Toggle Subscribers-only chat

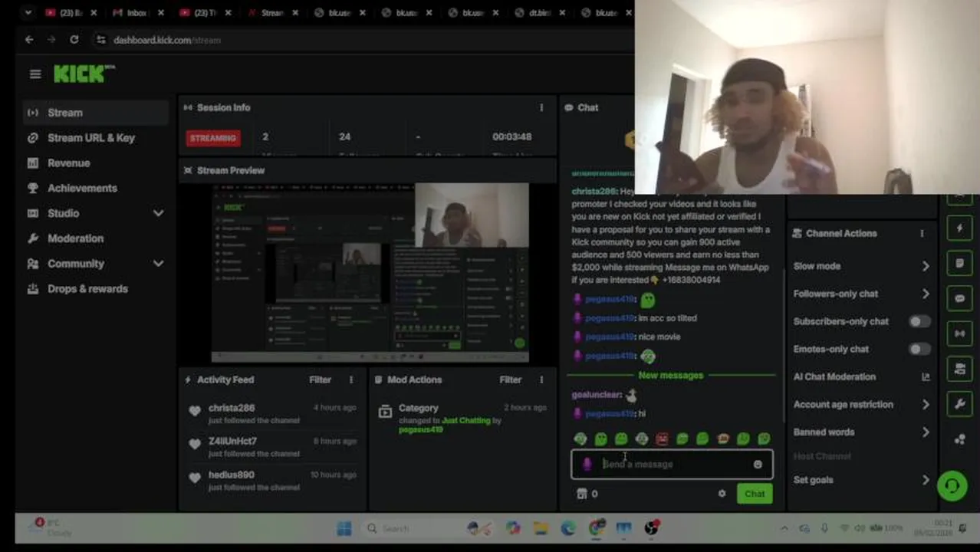click(x=919, y=322)
